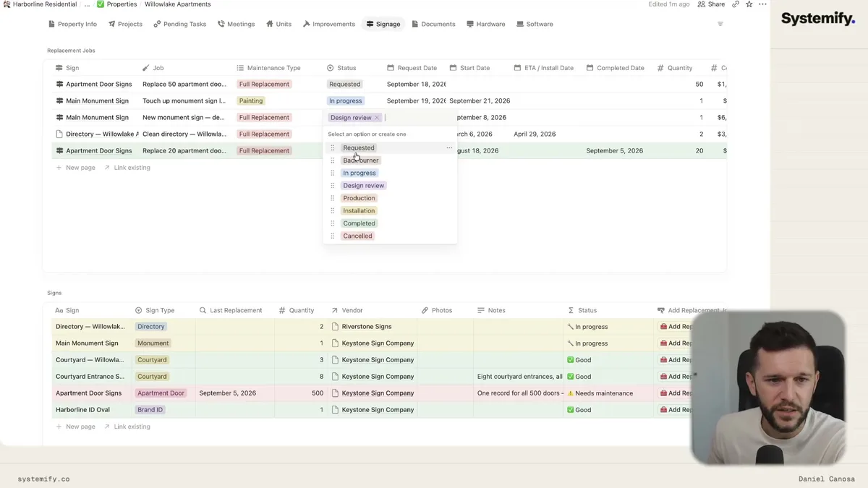Open the Harborline ID Oval sign row

[x=82, y=410]
